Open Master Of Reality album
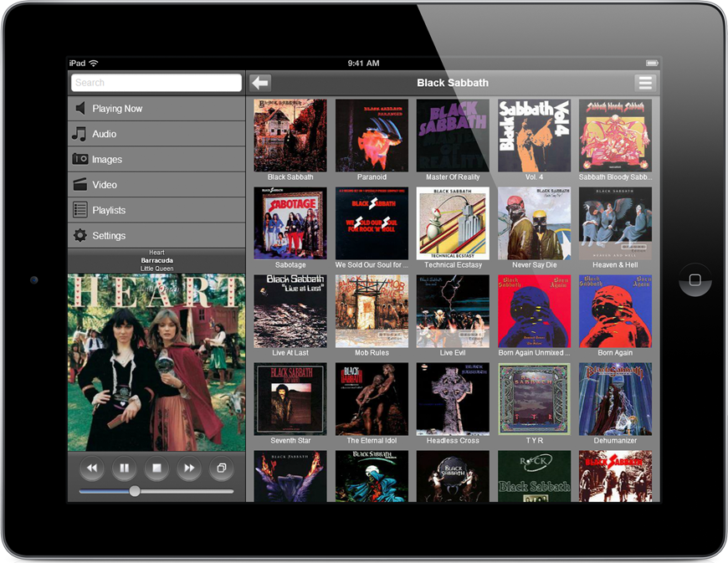 click(453, 136)
